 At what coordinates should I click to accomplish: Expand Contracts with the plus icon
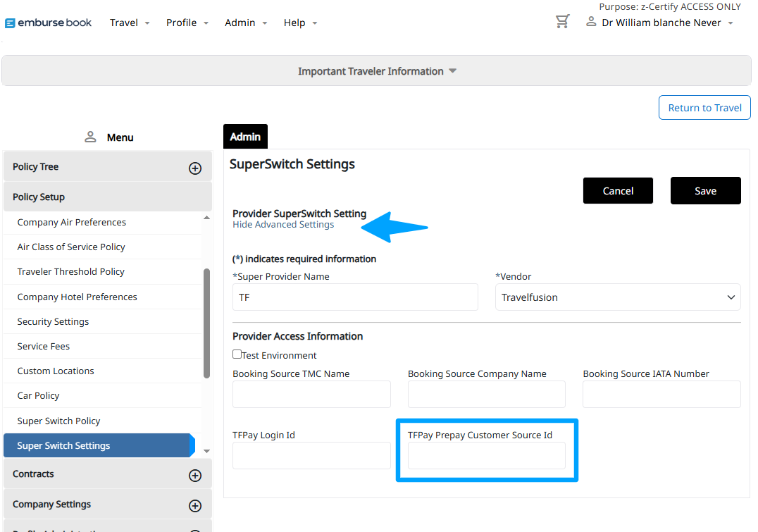pyautogui.click(x=195, y=476)
